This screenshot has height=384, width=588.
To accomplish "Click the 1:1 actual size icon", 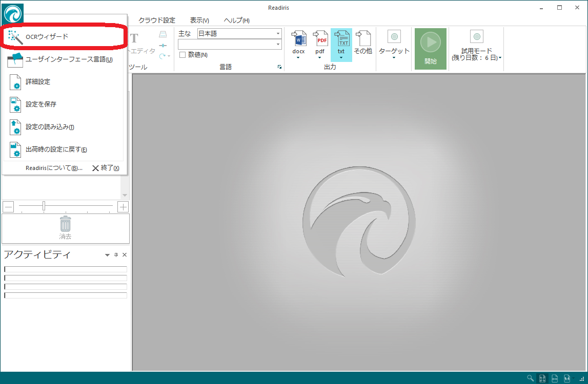I will click(x=566, y=378).
